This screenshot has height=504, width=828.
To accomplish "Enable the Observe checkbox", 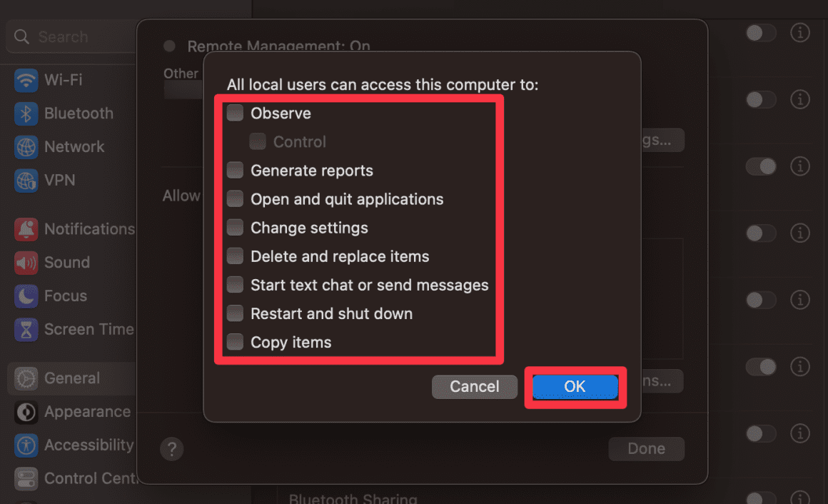I will [235, 113].
